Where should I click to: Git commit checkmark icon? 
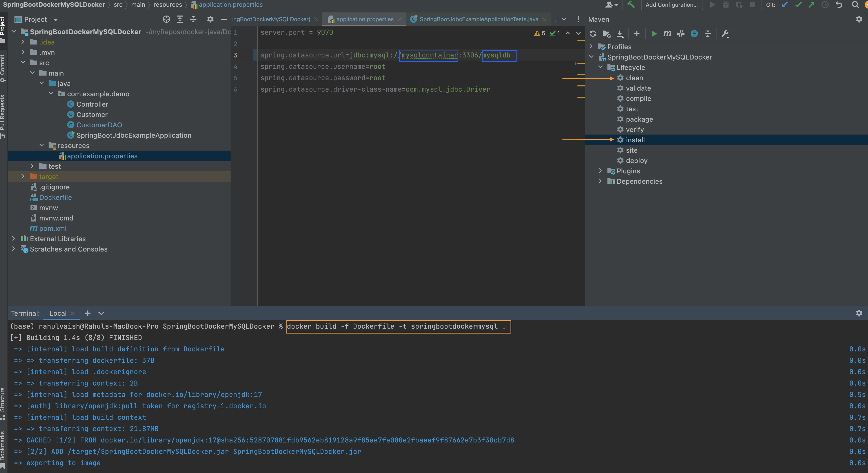[x=798, y=5]
